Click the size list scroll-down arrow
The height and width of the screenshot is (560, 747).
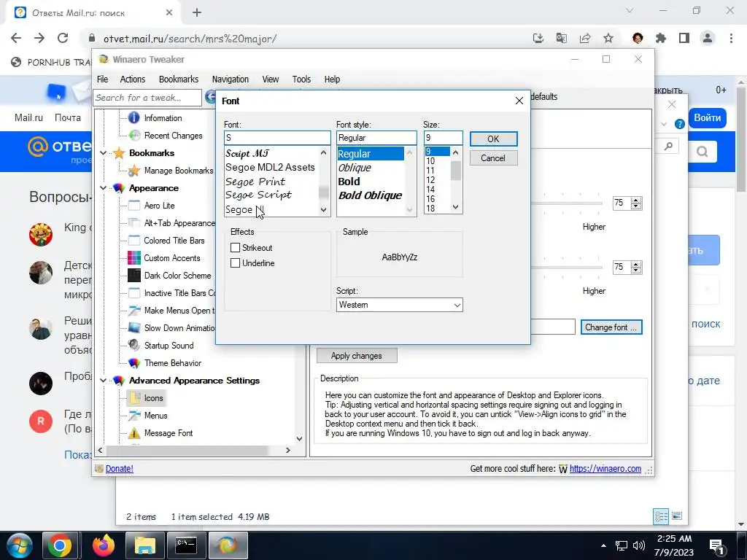(455, 206)
